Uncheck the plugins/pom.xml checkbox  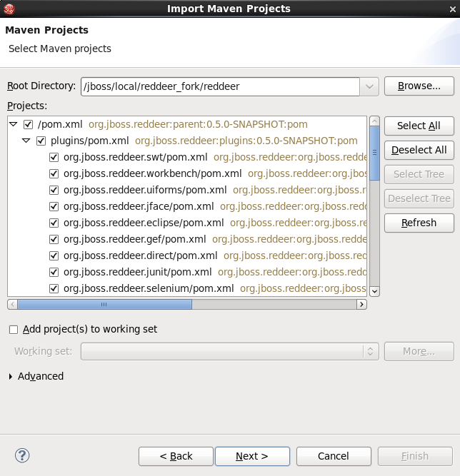point(41,141)
